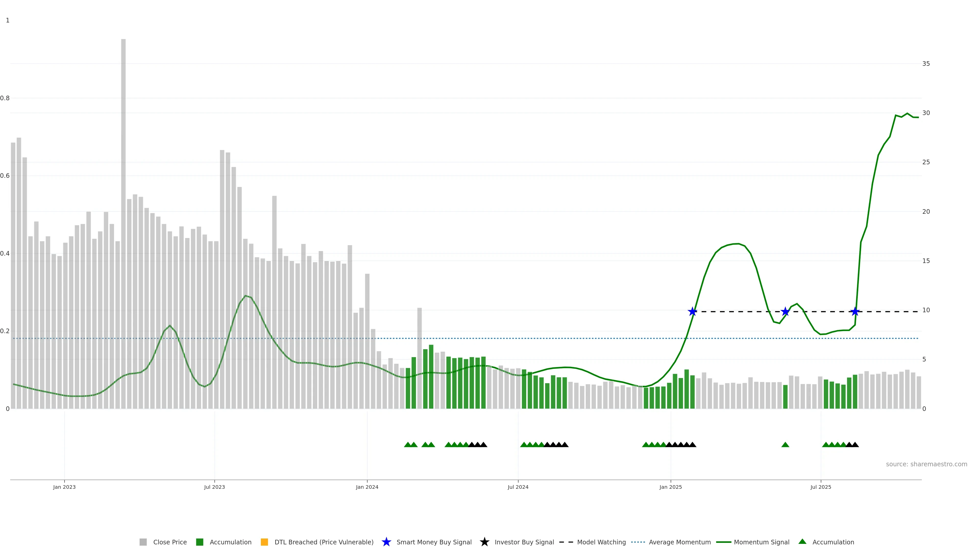
Task: Click the green triangle Accumulation legend icon
Action: 802,542
